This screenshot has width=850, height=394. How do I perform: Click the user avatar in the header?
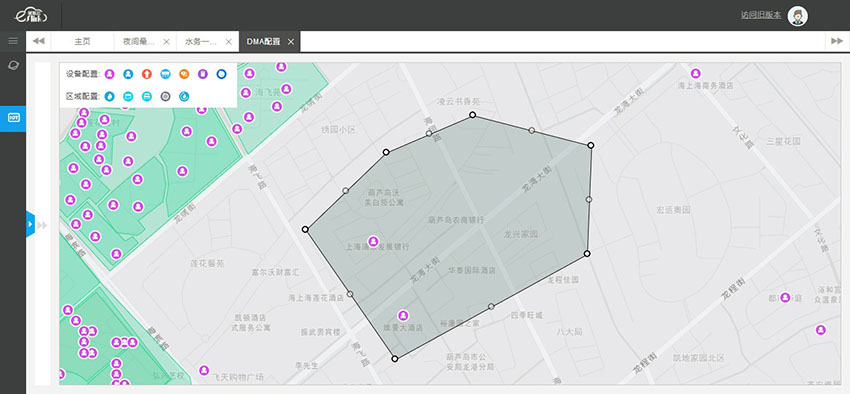pyautogui.click(x=797, y=16)
